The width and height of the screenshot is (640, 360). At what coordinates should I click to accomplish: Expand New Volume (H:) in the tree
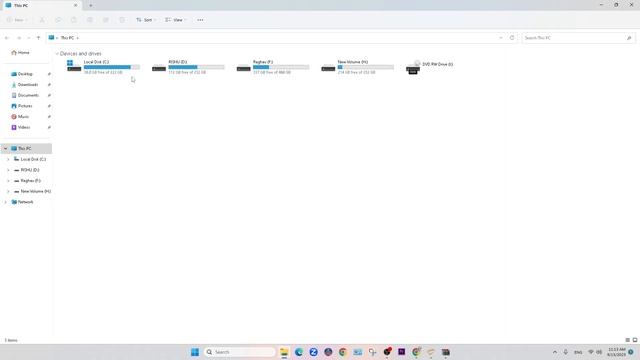8,191
